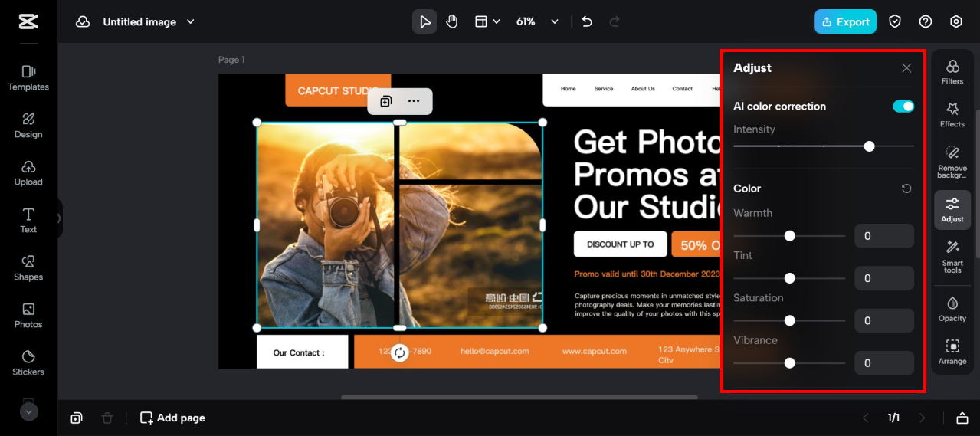The image size is (980, 436).
Task: Disable AI color correction toggle
Action: click(903, 107)
